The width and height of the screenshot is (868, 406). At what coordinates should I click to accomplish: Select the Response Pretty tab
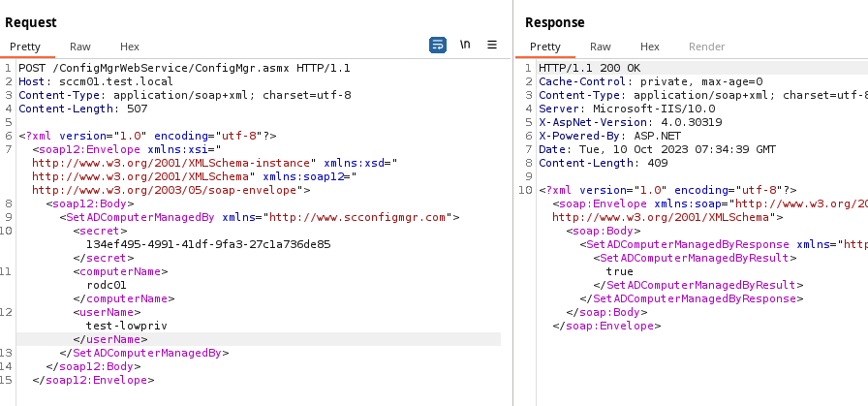point(545,47)
